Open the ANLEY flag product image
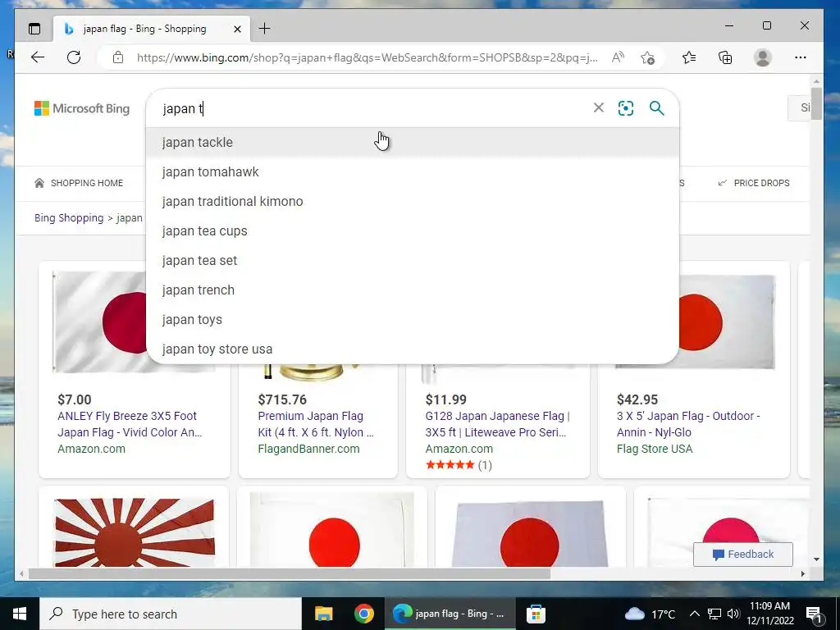Viewport: 840px width, 630px height. coord(99,322)
